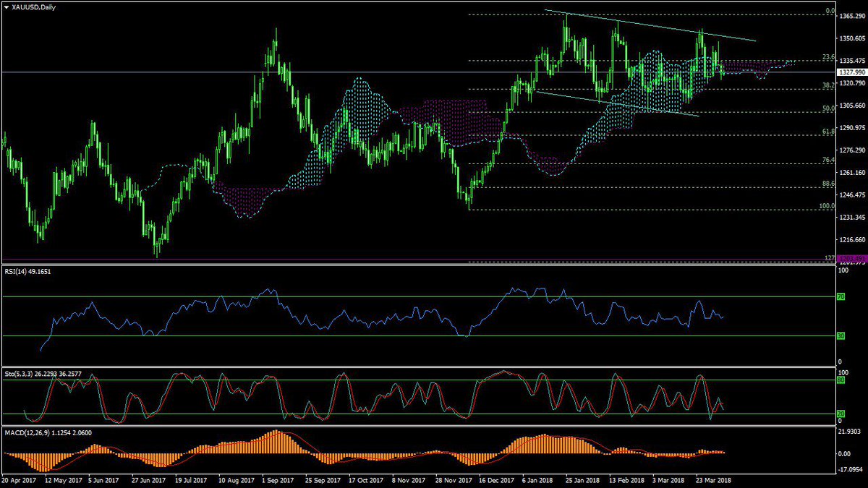
Task: Click the 1365.290 price axis value
Action: pos(851,15)
